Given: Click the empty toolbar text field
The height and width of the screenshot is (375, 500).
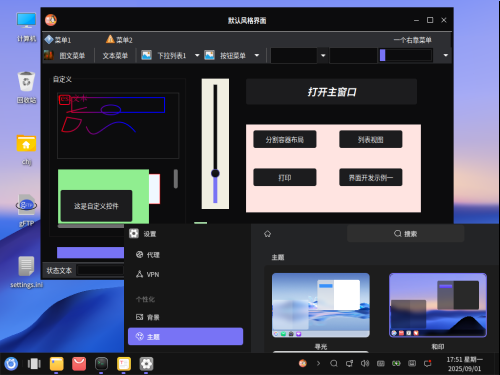Looking at the screenshot, I should coord(353,55).
